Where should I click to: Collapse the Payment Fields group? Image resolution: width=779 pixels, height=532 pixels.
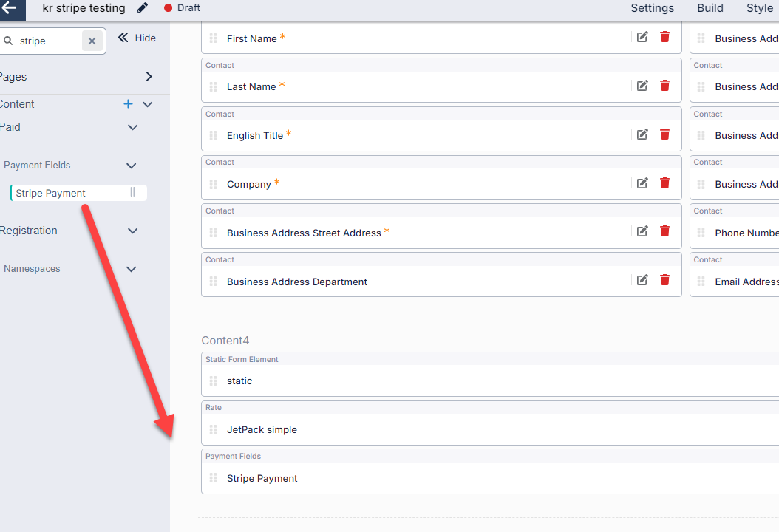click(132, 166)
